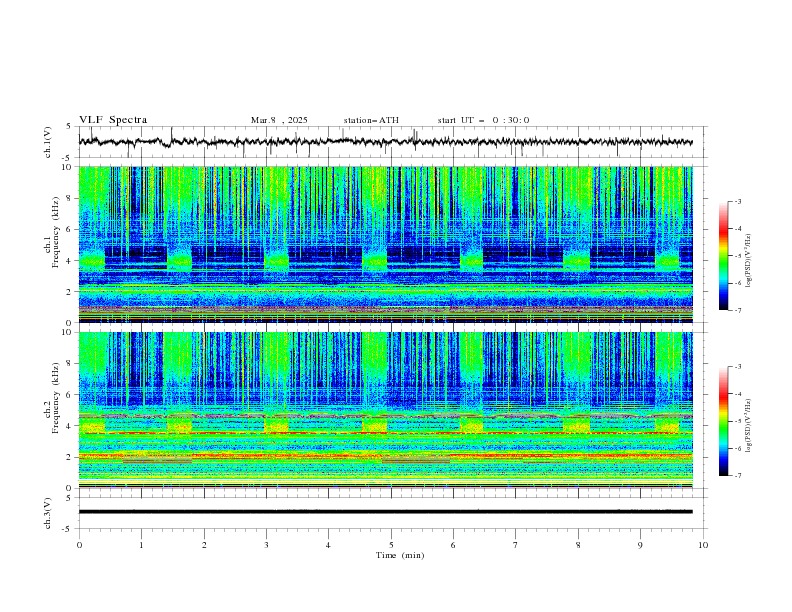Click the ch.1 spectrogram "6" kHz tick label
The width and height of the screenshot is (792, 612).
(70, 229)
